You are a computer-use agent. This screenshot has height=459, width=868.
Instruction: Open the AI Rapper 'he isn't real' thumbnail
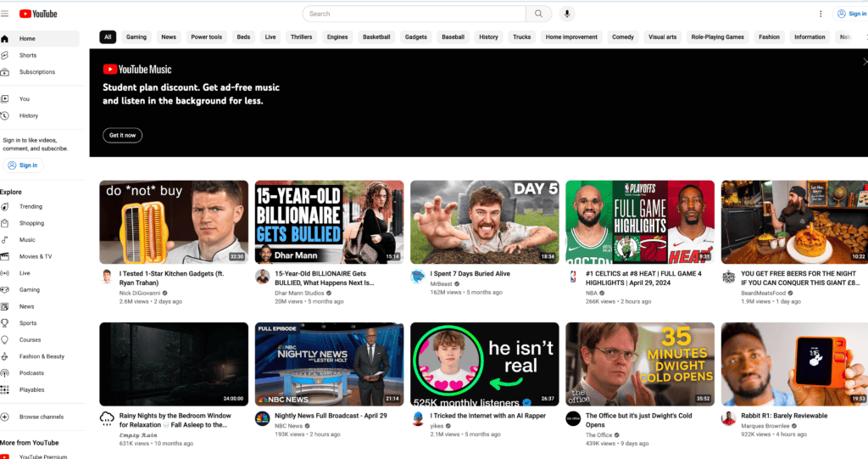coord(485,364)
